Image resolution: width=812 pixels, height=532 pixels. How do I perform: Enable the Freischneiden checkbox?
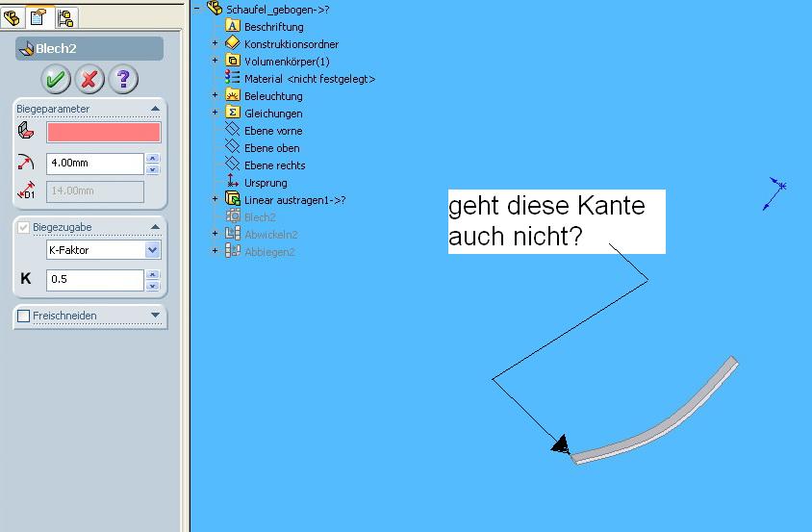(x=23, y=316)
